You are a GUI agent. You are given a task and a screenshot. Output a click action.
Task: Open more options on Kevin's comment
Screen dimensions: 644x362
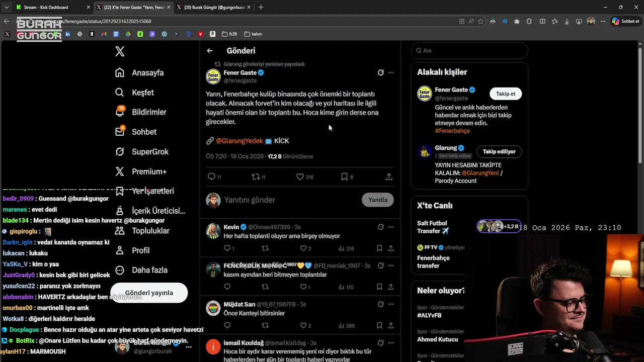(391, 227)
